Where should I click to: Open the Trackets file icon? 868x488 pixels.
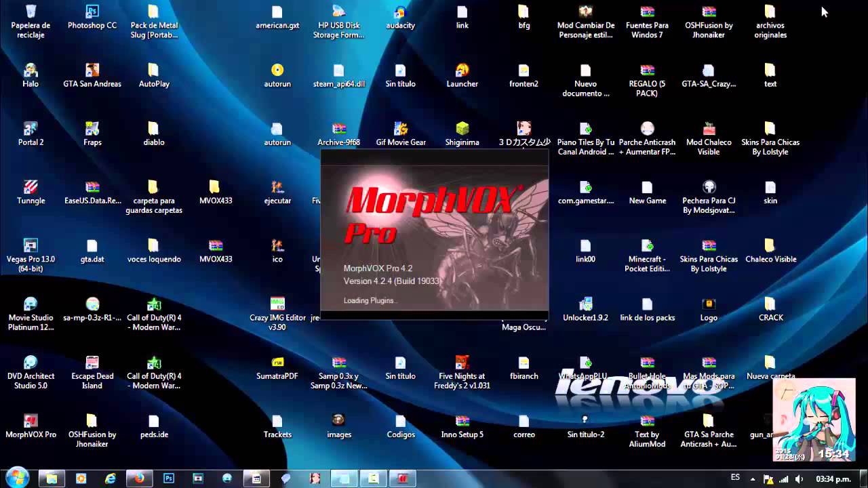(x=277, y=426)
